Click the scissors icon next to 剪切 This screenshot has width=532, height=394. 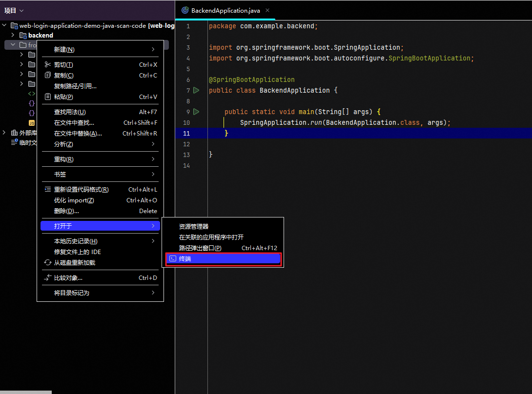(48, 64)
